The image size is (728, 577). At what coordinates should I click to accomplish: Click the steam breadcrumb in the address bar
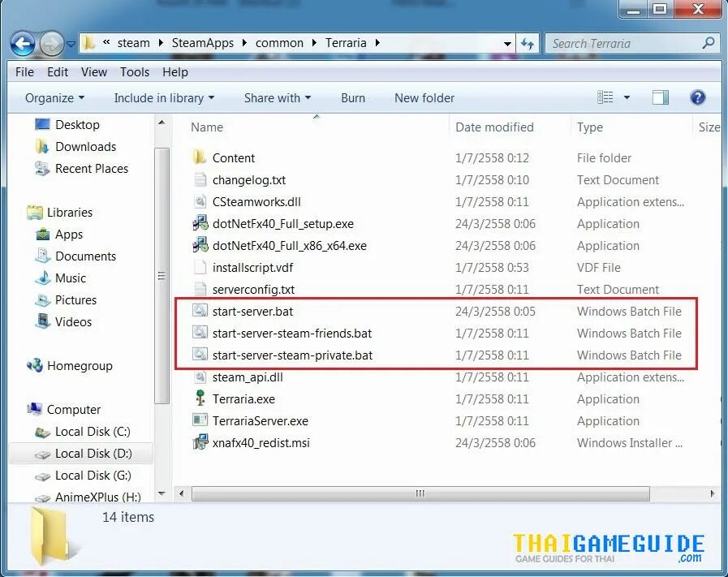click(133, 43)
